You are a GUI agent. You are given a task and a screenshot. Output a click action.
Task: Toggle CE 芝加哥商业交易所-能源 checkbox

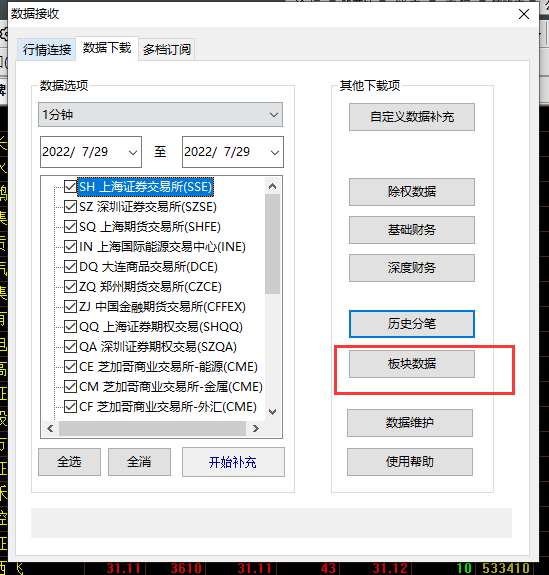70,366
